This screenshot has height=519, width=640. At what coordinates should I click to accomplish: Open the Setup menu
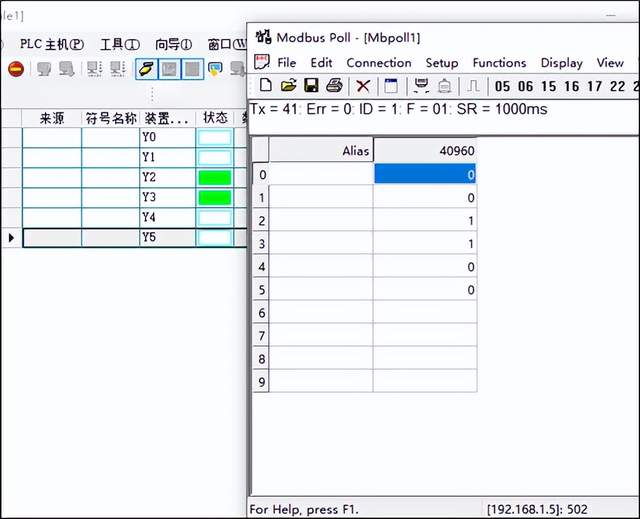point(442,63)
